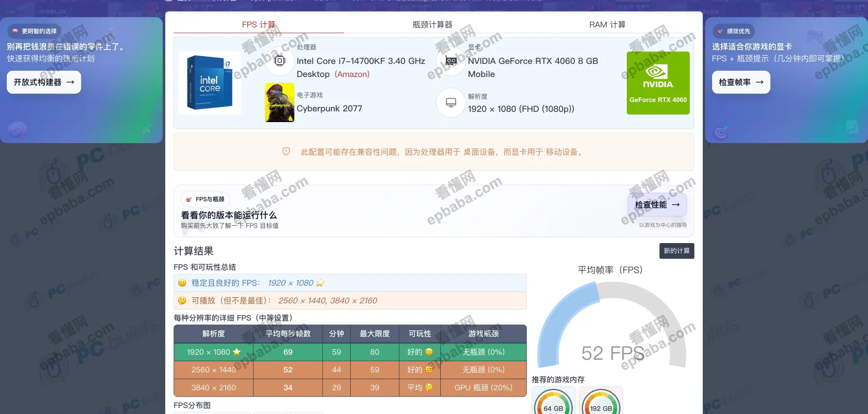
Task: Click the 检查性能 button
Action: 657,205
